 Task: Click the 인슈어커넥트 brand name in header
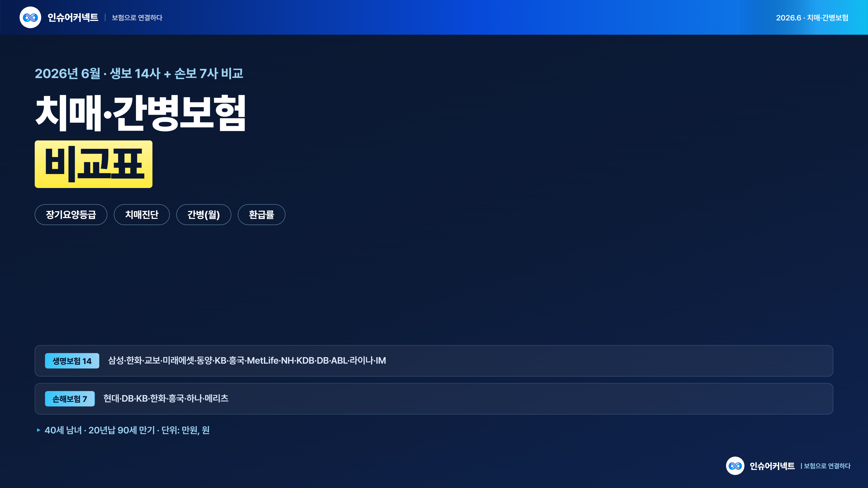pos(73,18)
